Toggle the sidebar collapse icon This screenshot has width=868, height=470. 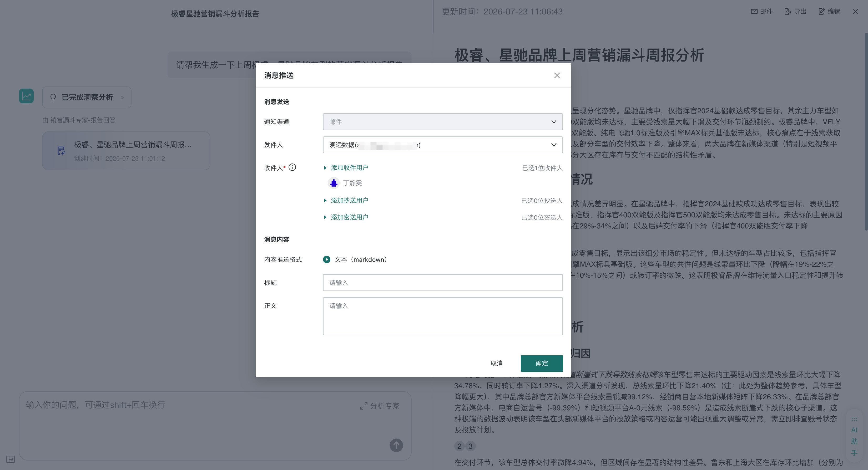pos(11,459)
